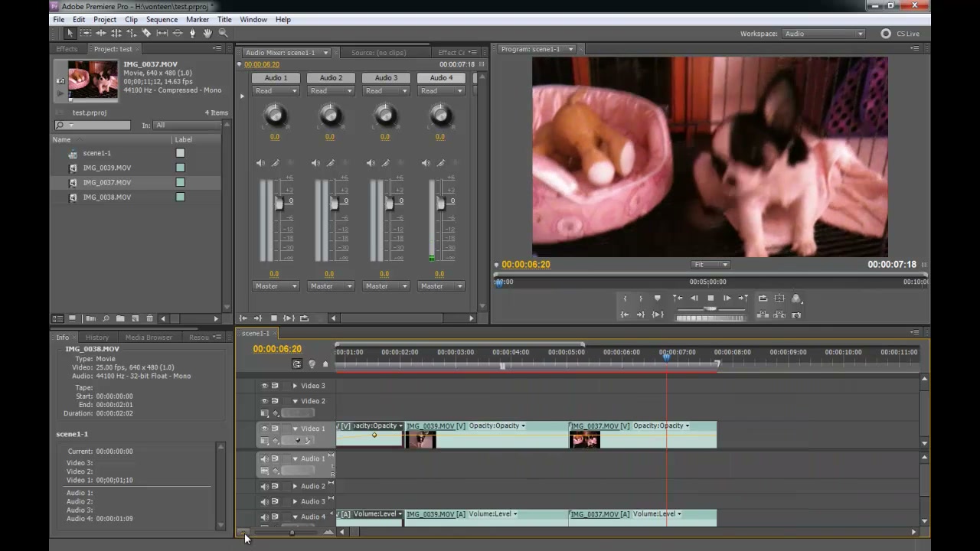Select the Ripple Edit tool
The image size is (980, 551).
[100, 33]
